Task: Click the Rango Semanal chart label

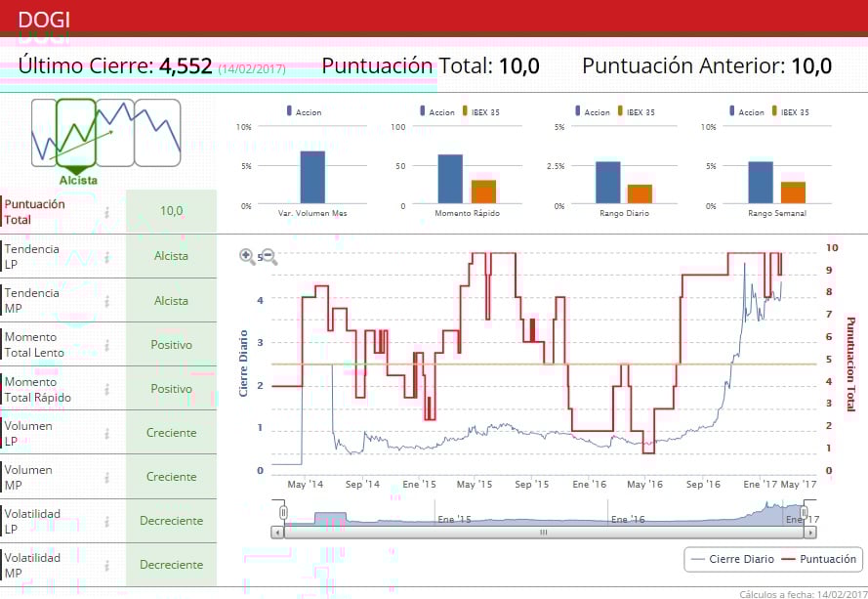Action: [x=776, y=213]
